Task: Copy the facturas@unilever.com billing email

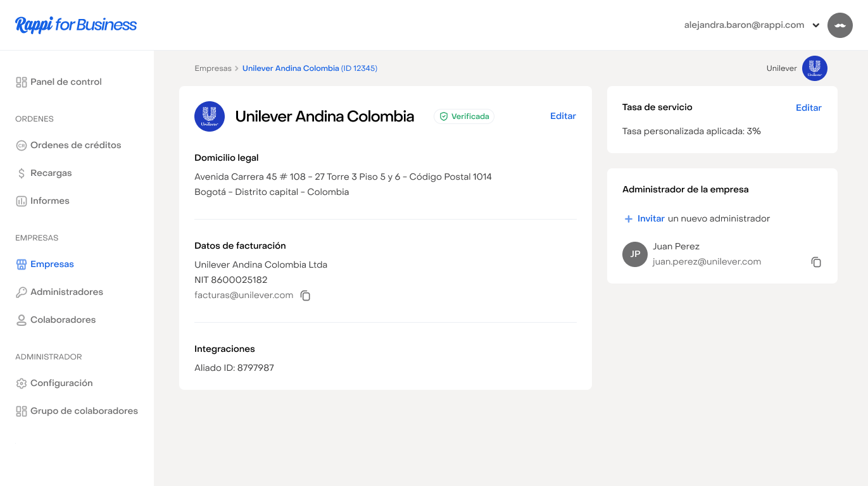Action: (305, 296)
